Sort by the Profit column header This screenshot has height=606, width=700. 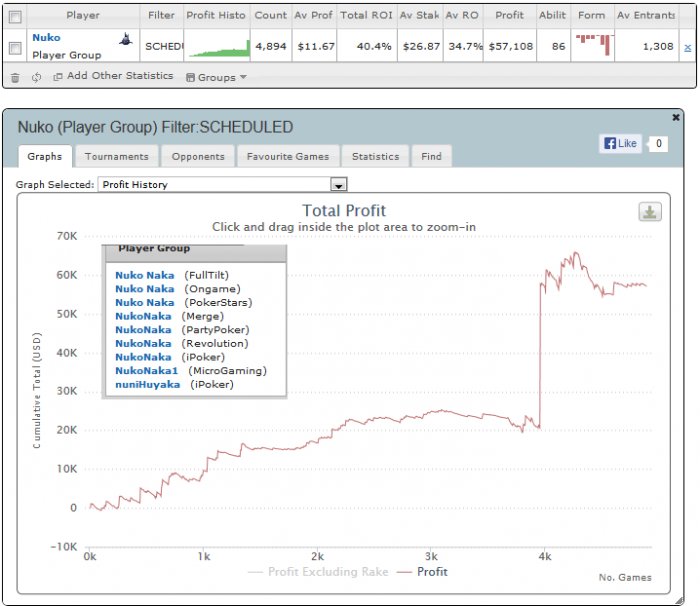(x=509, y=15)
